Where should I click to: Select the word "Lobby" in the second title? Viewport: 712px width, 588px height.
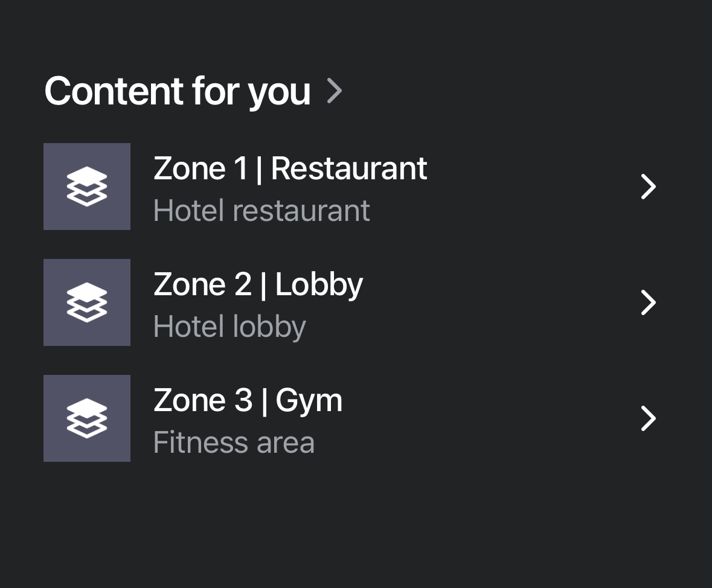[319, 284]
